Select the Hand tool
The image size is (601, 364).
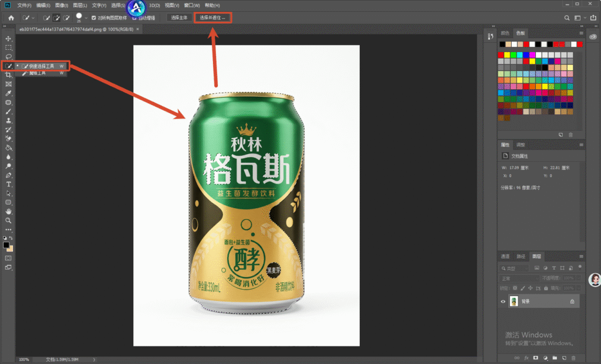[8, 211]
